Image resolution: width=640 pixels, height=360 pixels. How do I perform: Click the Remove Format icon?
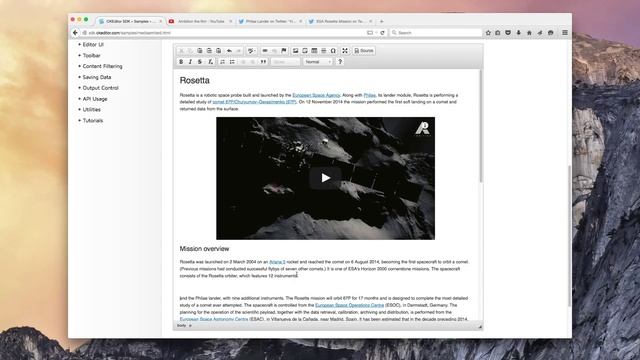pyautogui.click(x=210, y=62)
